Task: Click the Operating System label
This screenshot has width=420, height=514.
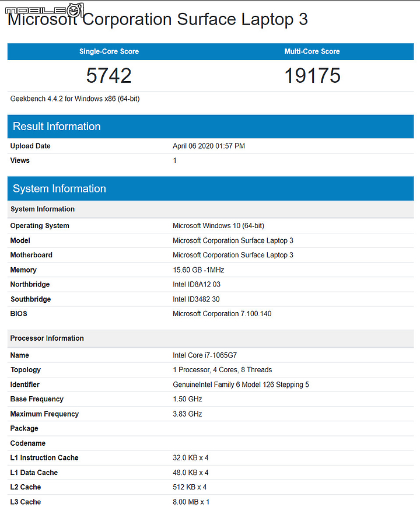Action: (x=40, y=226)
